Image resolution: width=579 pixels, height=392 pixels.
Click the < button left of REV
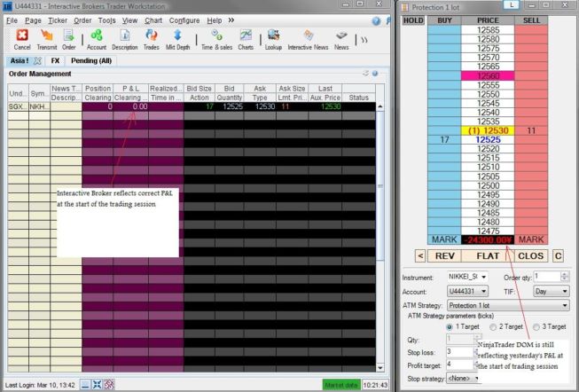click(420, 256)
